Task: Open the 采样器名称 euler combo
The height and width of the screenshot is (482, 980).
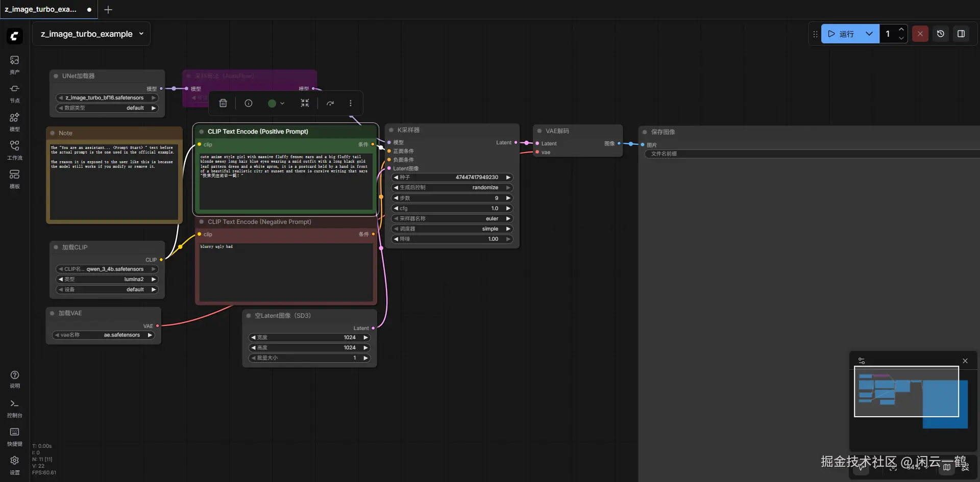Action: pyautogui.click(x=452, y=219)
